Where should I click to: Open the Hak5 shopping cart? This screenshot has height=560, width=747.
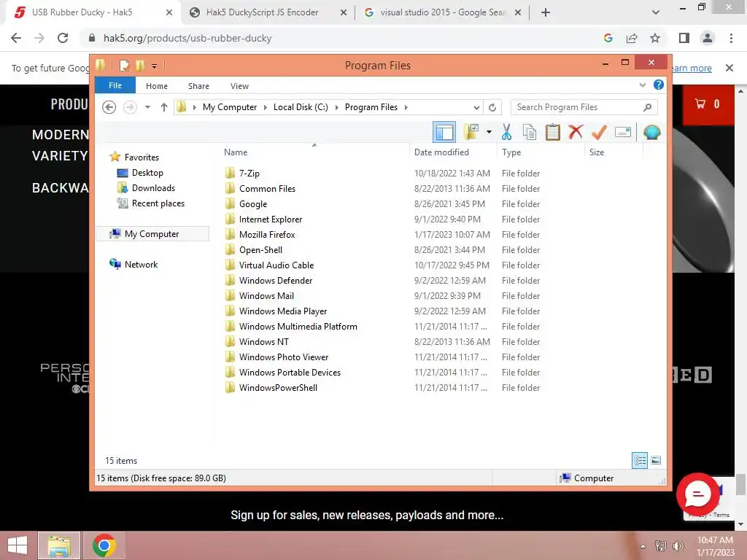(706, 104)
